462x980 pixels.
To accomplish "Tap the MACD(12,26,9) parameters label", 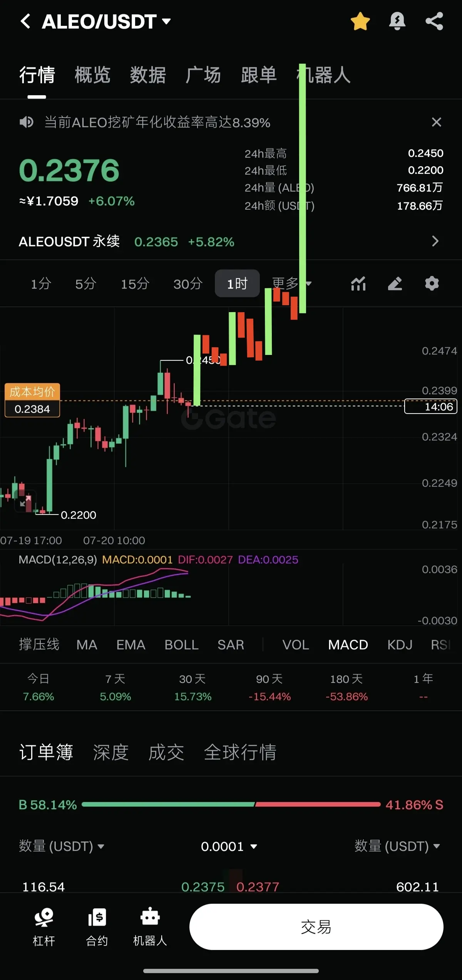I will pos(58,560).
